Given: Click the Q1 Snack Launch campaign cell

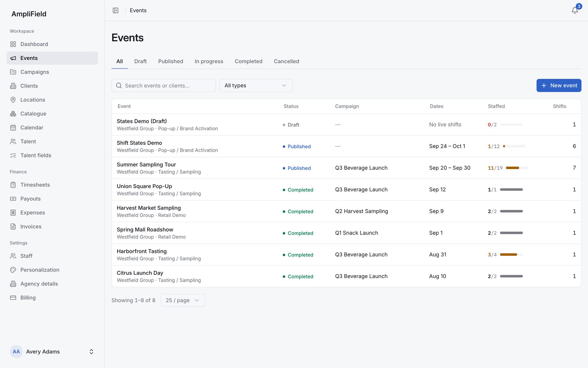Looking at the screenshot, I should [x=357, y=233].
